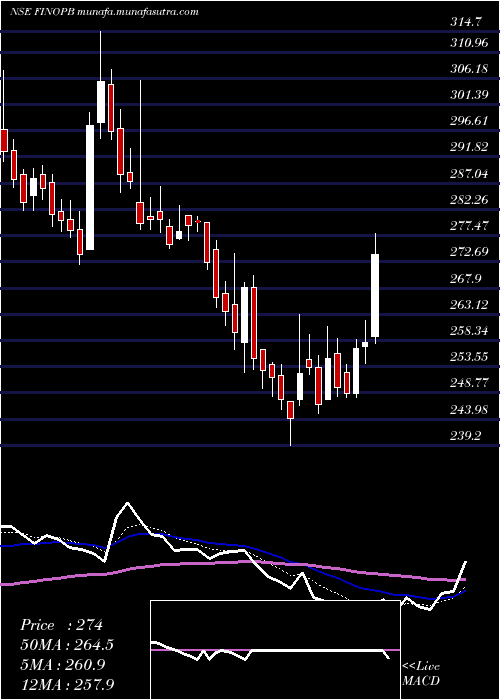This screenshot has width=500, height=700.
Task: Click the lowest red candle near 243.98
Action: [291, 410]
